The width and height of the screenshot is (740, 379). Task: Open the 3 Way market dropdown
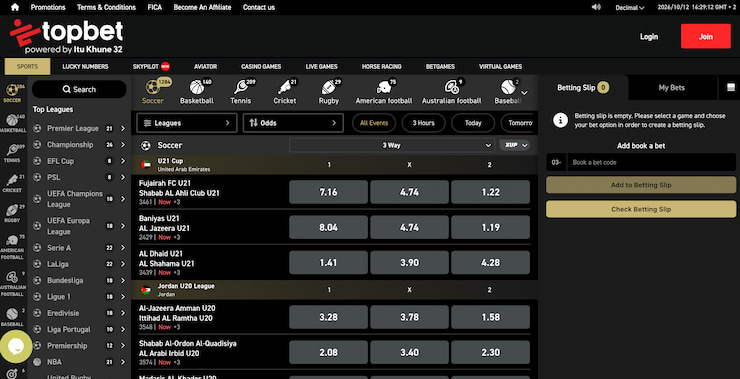click(391, 145)
